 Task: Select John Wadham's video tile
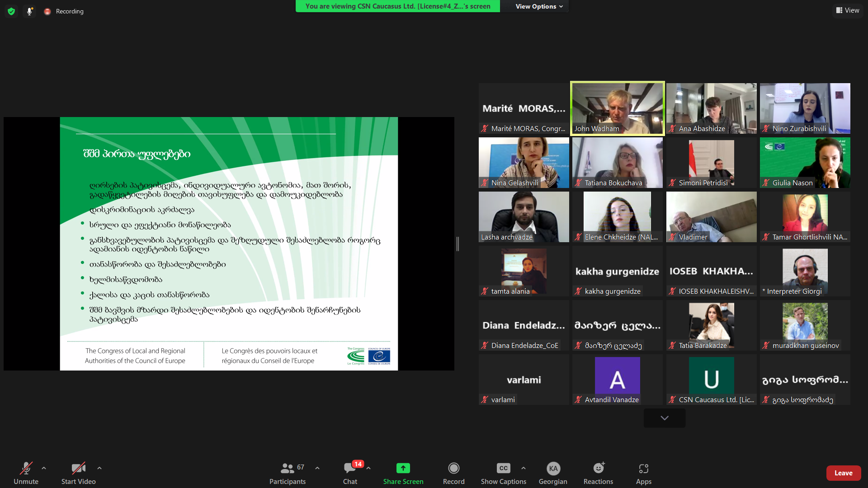[x=618, y=108]
